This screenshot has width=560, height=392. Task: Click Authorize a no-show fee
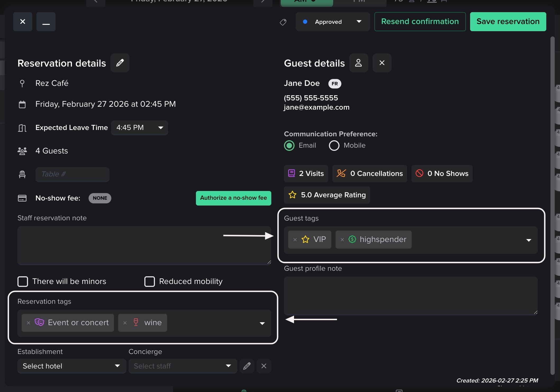coord(233,198)
